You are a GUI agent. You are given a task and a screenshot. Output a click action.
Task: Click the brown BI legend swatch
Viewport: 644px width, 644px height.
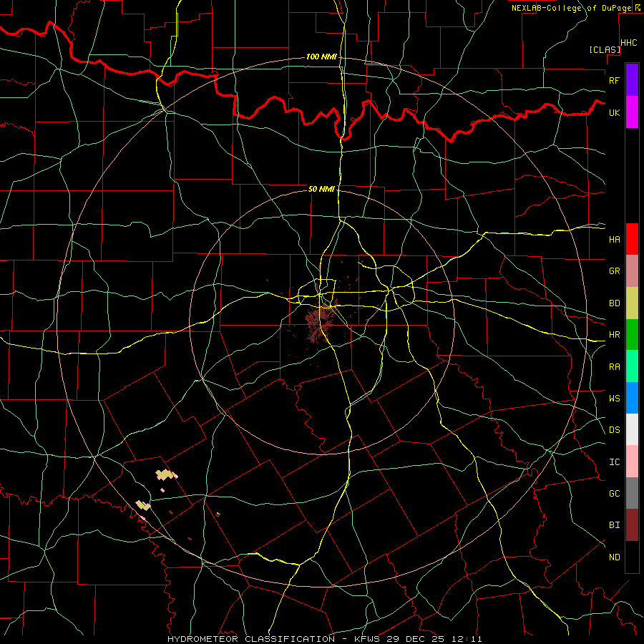tap(632, 525)
